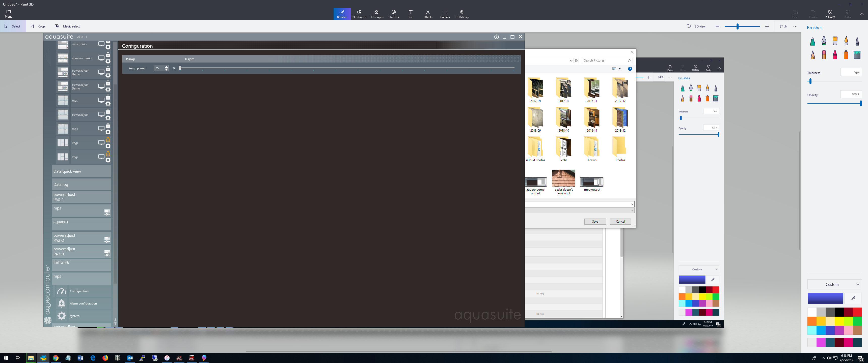Select the Marker brush
This screenshot has height=363, width=868.
pyautogui.click(x=812, y=41)
